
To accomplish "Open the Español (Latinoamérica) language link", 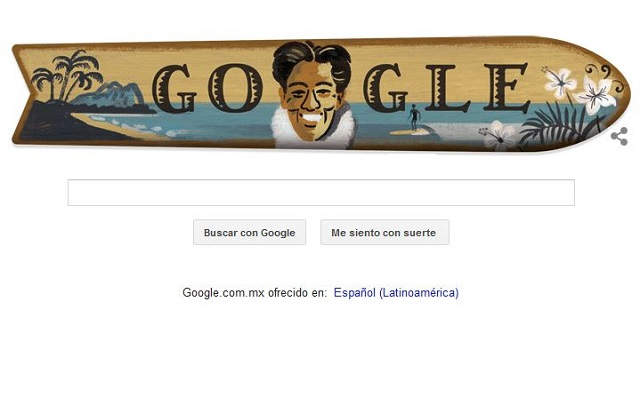I will click(x=396, y=293).
